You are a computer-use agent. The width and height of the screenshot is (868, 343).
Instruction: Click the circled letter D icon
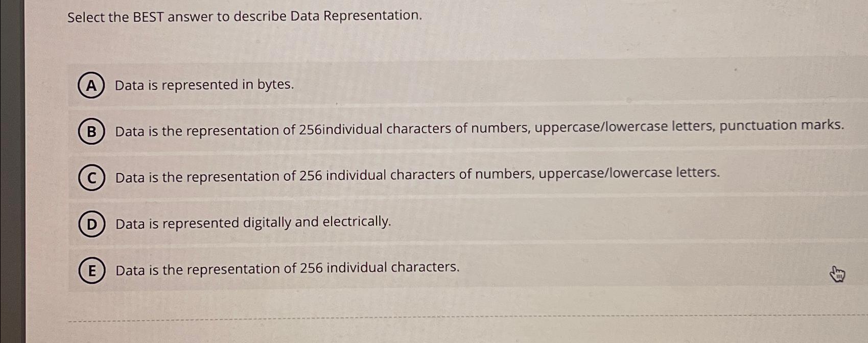click(92, 222)
